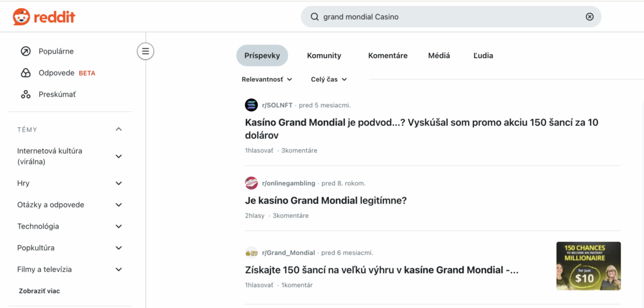The height and width of the screenshot is (308, 644).
Task: Open r/onlinegambling community avatar
Action: [252, 183]
